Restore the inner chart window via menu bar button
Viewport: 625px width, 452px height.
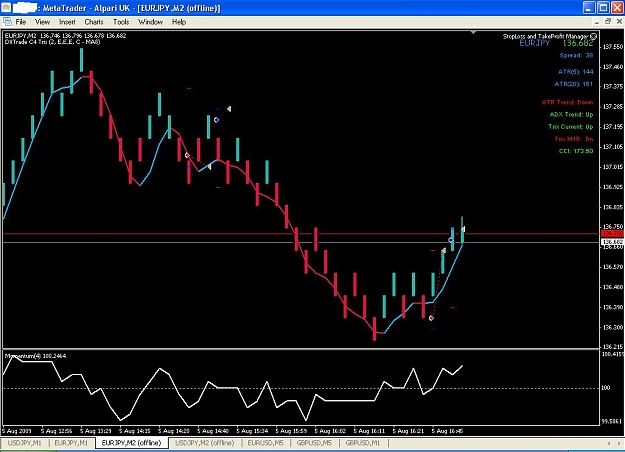coord(608,22)
